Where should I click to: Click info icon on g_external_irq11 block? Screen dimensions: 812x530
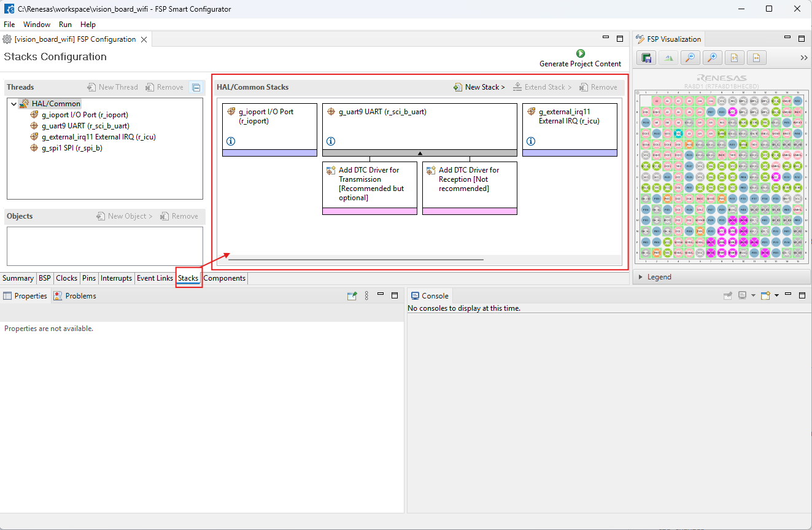[x=531, y=141]
